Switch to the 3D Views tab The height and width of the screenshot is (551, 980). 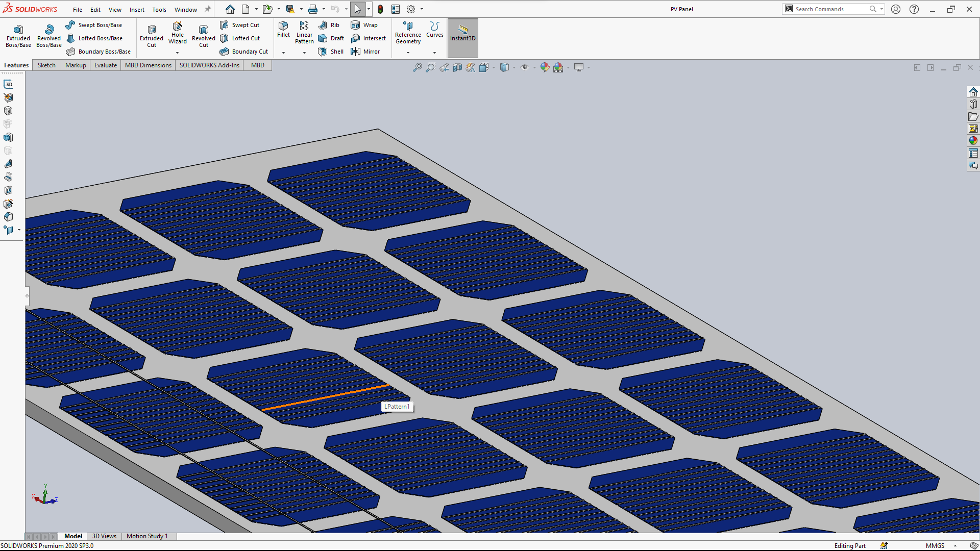click(104, 536)
